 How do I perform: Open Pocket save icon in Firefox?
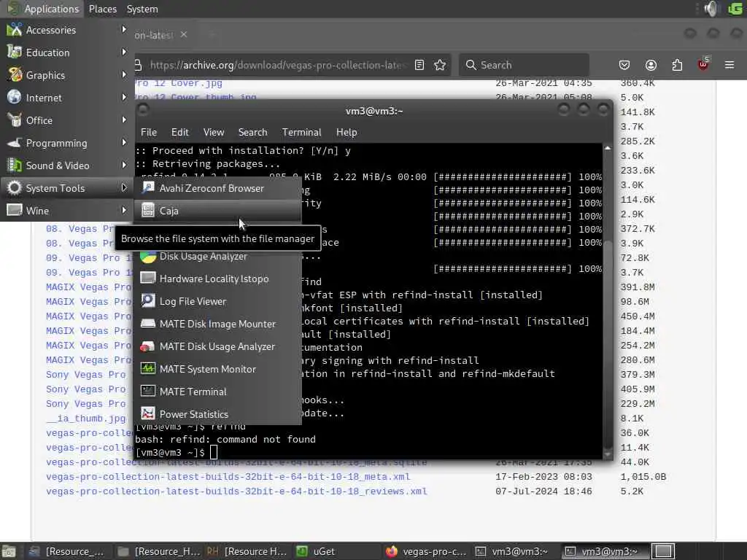point(624,65)
